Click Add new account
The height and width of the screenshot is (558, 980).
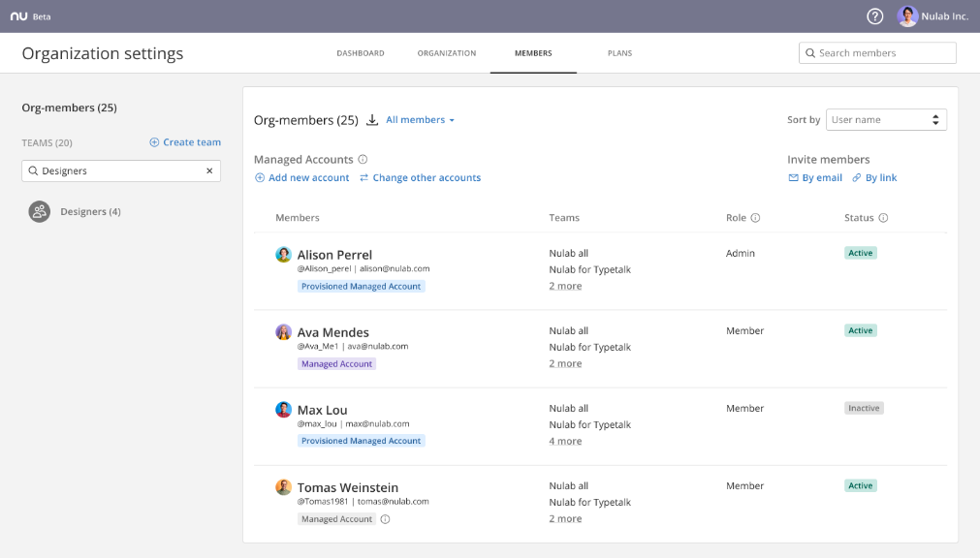pyautogui.click(x=301, y=178)
